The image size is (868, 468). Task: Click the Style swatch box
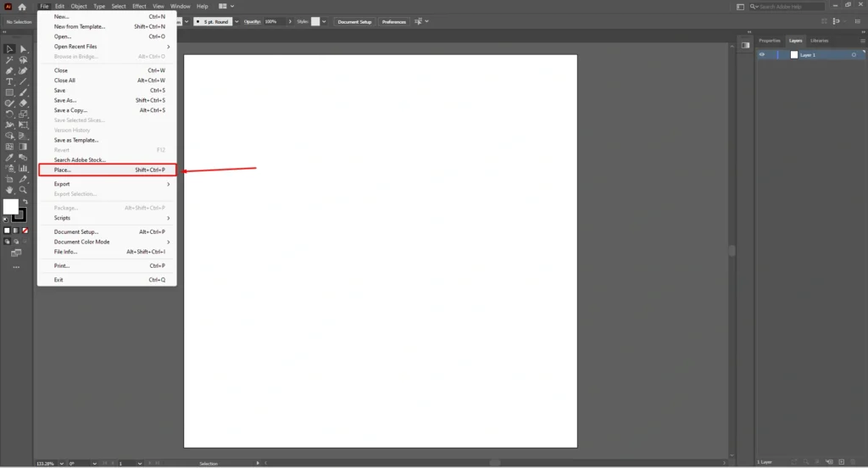315,21
